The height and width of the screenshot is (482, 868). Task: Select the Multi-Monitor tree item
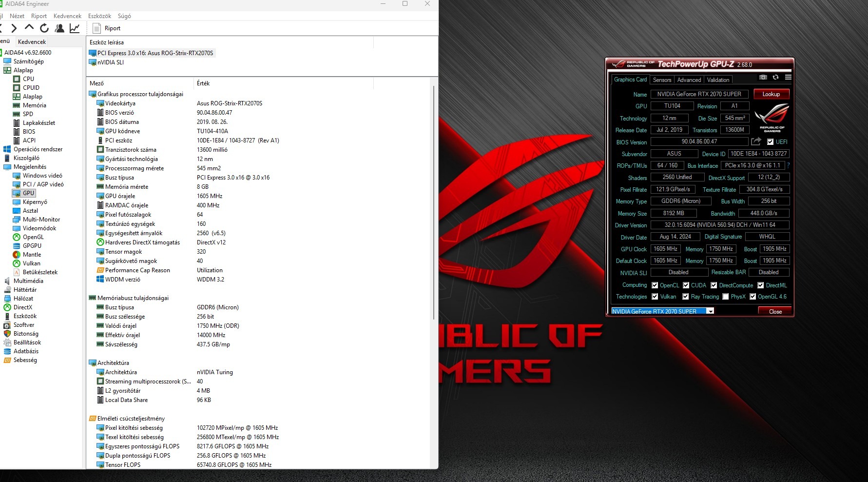click(41, 220)
